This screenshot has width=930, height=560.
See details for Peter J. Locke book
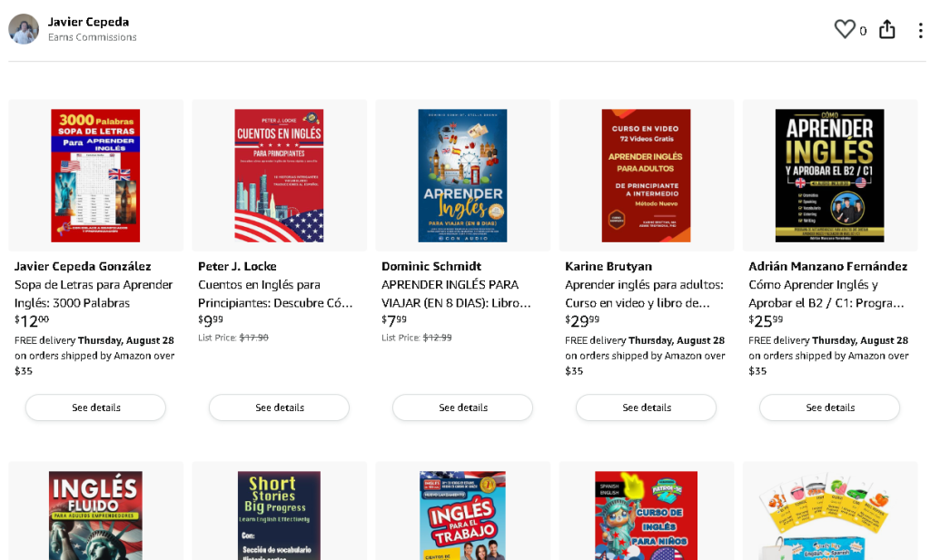279,408
